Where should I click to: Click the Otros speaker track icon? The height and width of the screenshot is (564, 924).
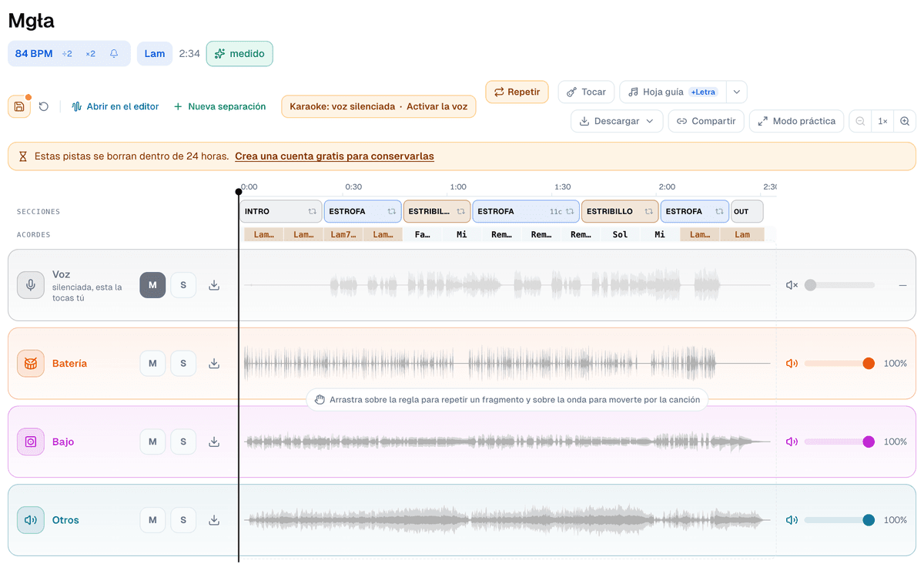click(x=31, y=520)
